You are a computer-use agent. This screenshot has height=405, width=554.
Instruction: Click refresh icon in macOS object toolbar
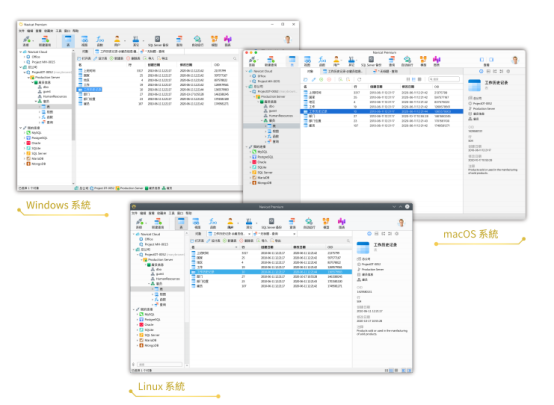(359, 80)
